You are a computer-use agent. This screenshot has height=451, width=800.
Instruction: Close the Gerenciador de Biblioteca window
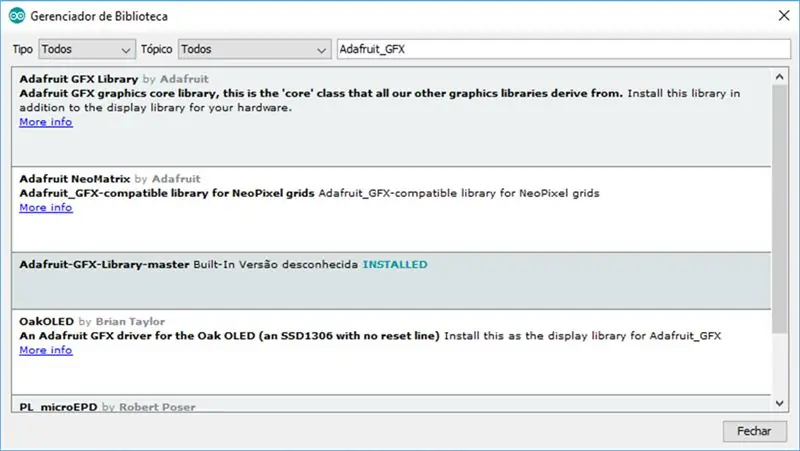784,16
